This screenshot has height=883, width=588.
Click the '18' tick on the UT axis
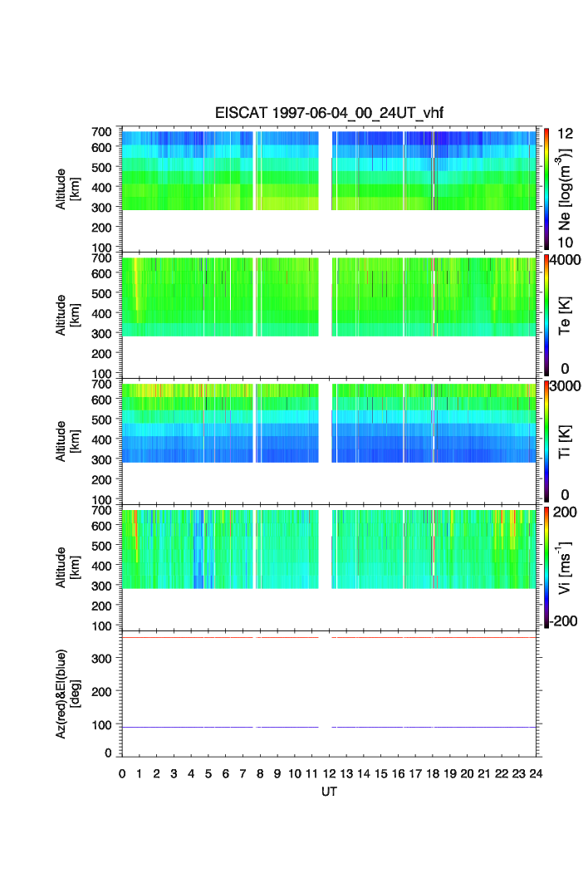click(433, 773)
